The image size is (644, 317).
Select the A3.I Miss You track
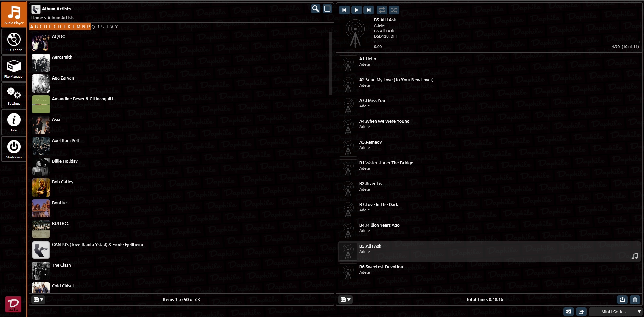click(489, 106)
